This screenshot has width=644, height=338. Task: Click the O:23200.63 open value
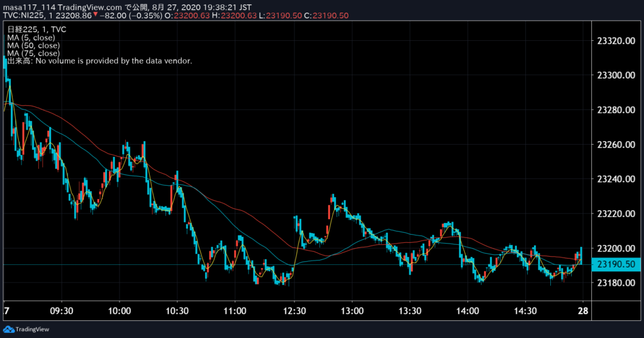[187, 16]
